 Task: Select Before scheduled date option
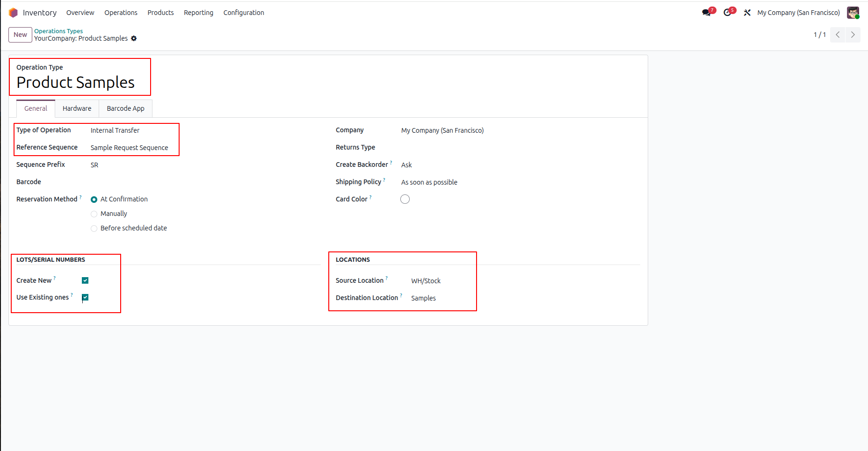[x=94, y=229]
